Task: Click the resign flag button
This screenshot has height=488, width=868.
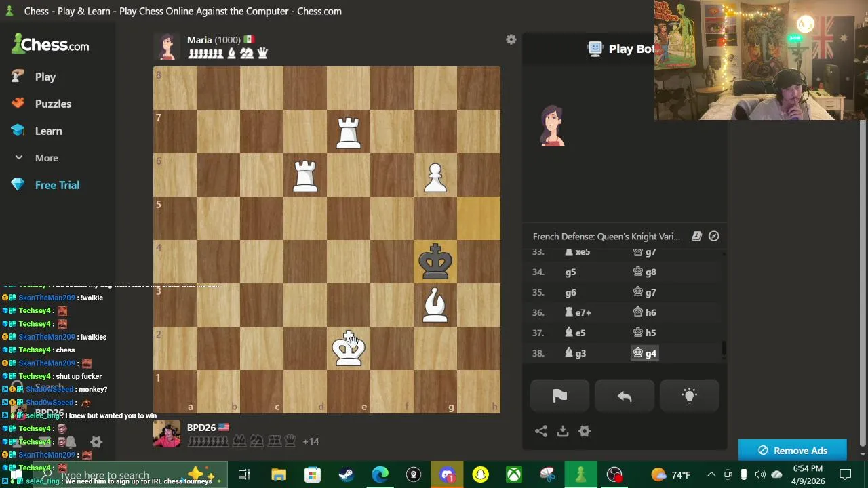Action: [x=560, y=396]
